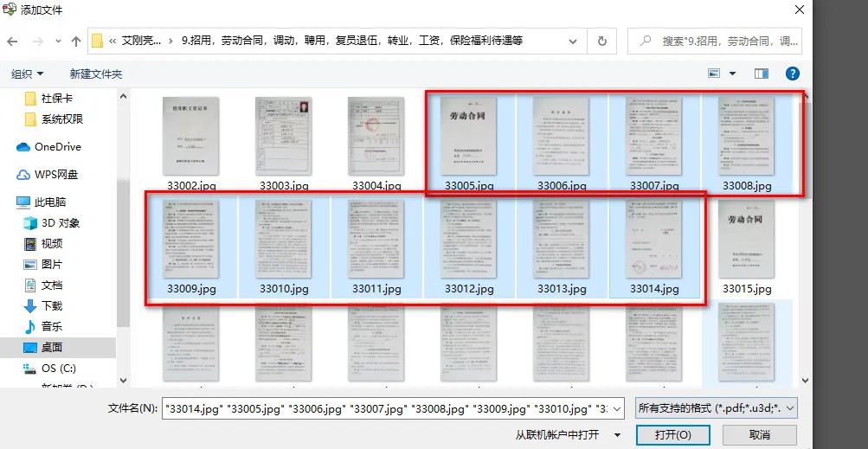868x449 pixels.
Task: Refresh the current folder view
Action: (602, 41)
